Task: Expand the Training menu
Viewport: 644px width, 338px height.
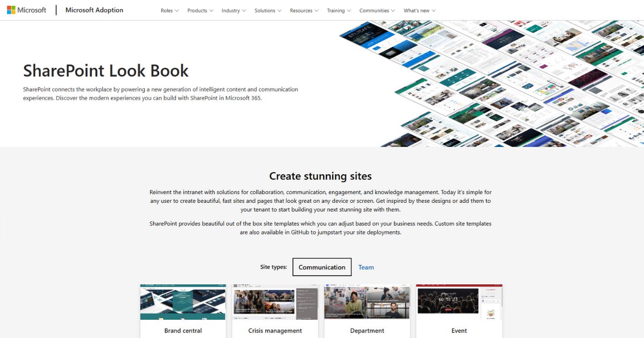Action: (x=339, y=11)
